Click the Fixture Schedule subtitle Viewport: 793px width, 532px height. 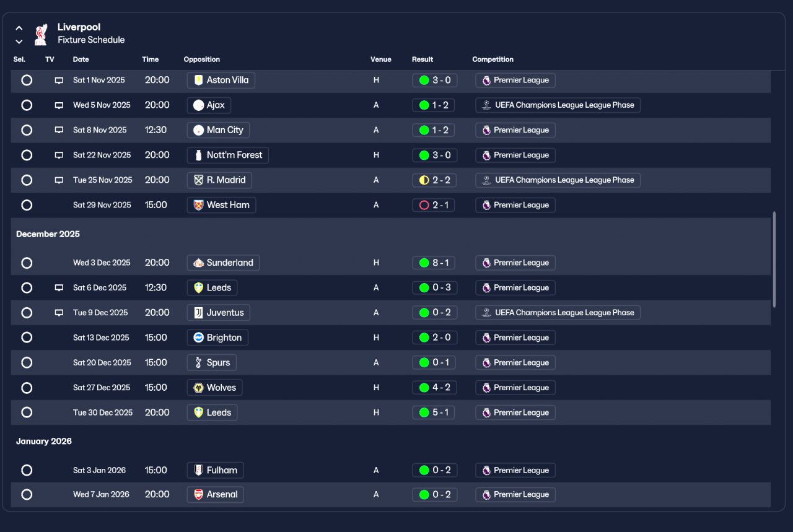[91, 40]
